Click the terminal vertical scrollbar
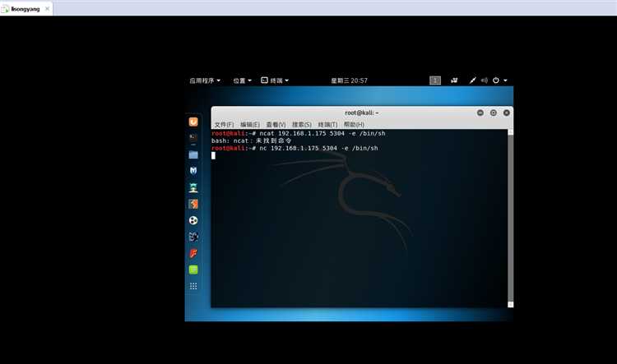The height and width of the screenshot is (364, 617). coord(510,219)
